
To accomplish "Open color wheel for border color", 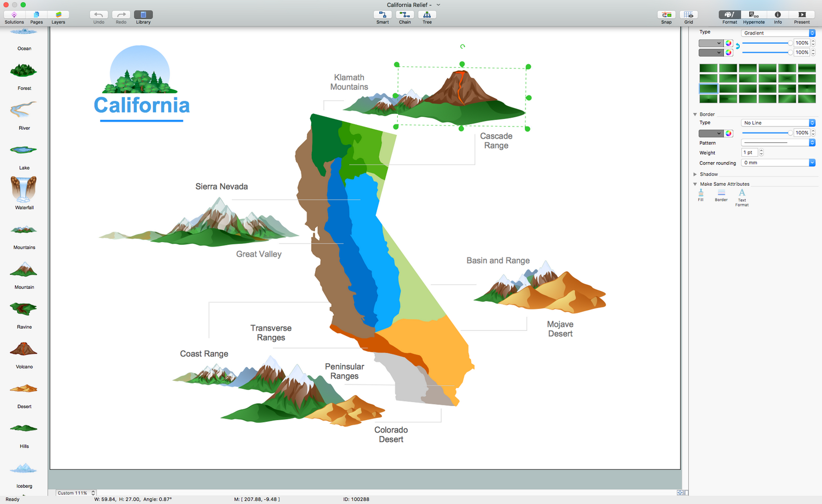I will pyautogui.click(x=729, y=133).
